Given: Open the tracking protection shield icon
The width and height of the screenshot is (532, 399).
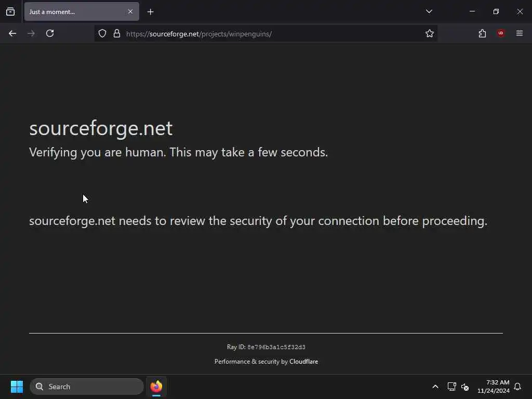Looking at the screenshot, I should 102,33.
